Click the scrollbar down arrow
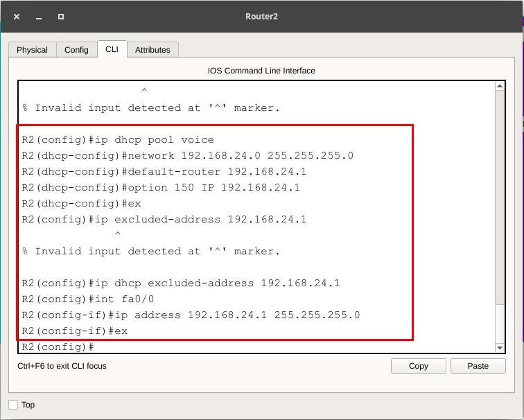 (500, 348)
